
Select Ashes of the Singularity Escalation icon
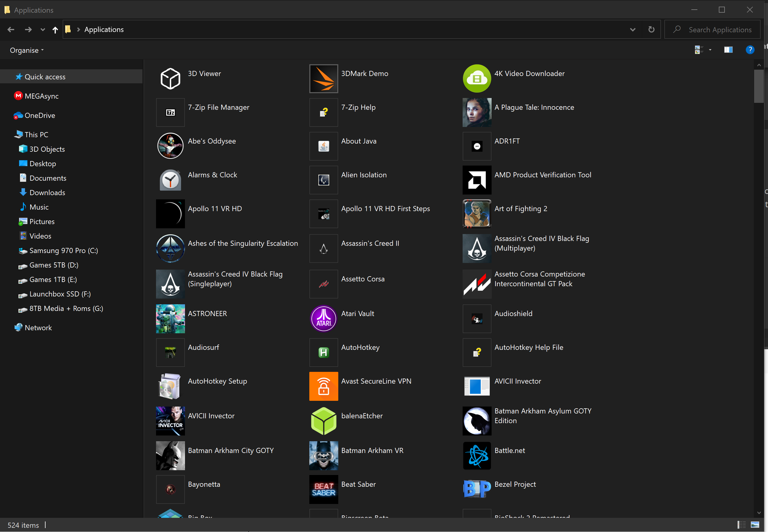point(170,248)
